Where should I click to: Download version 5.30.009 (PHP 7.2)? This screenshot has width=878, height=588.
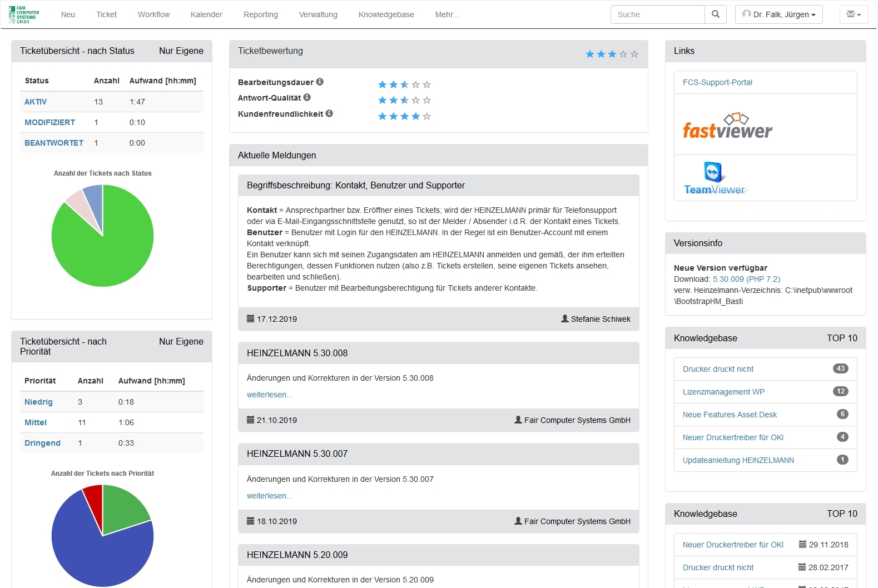pyautogui.click(x=746, y=279)
